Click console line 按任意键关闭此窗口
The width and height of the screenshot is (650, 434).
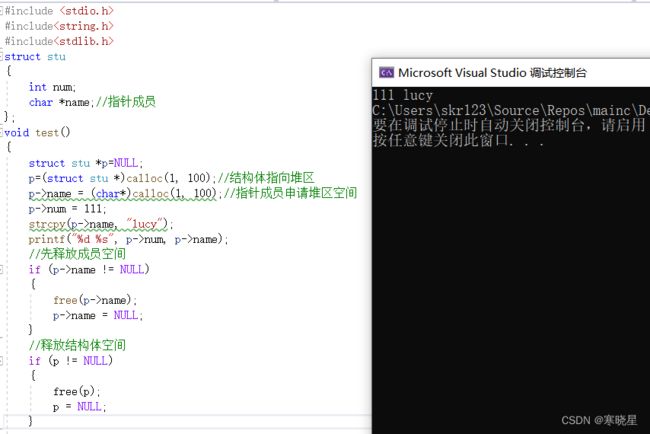458,141
